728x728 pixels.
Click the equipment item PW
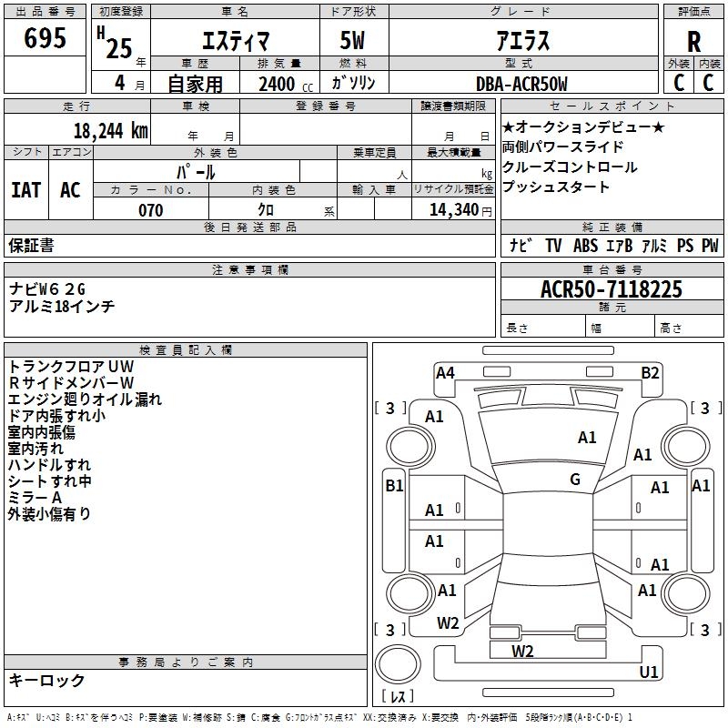pos(710,245)
